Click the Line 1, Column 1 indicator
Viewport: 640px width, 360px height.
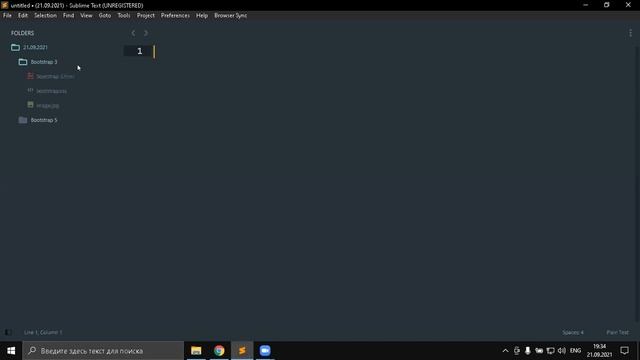click(x=43, y=332)
